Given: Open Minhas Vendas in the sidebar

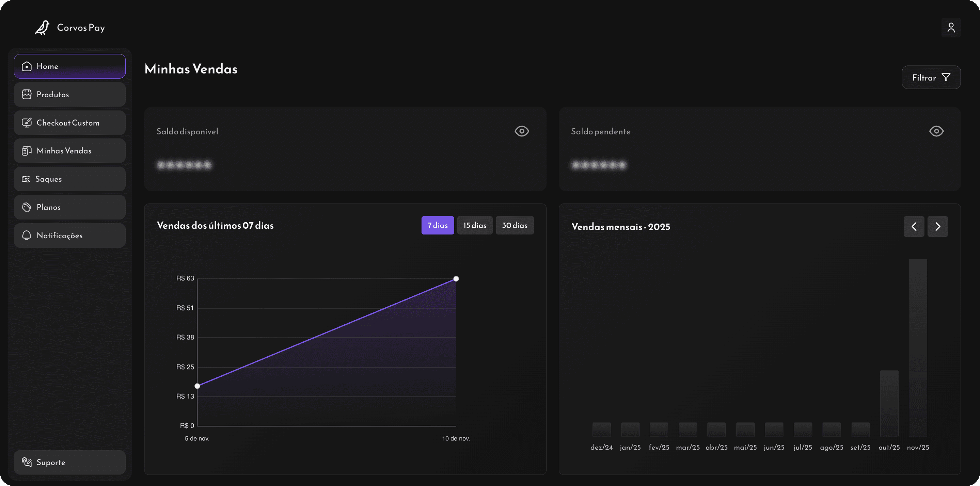Looking at the screenshot, I should click(69, 150).
